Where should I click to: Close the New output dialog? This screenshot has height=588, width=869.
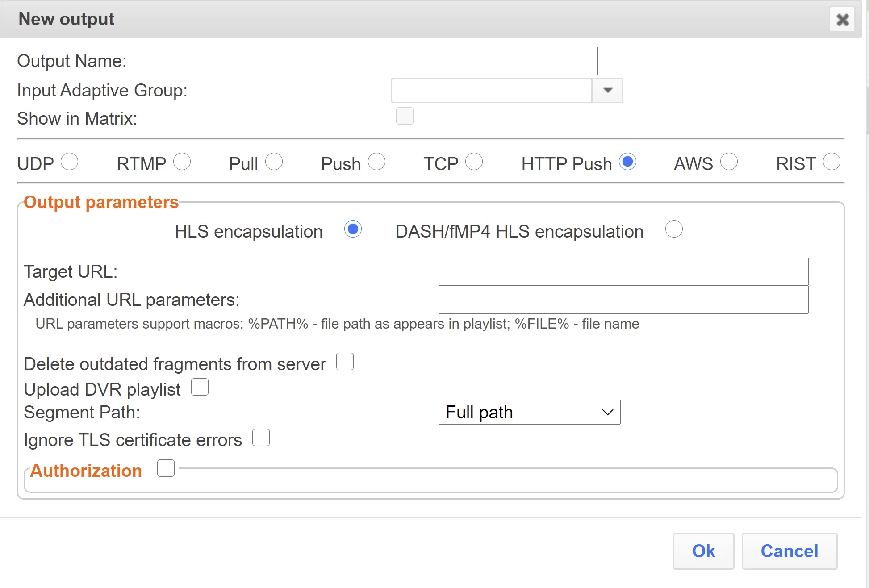point(842,20)
